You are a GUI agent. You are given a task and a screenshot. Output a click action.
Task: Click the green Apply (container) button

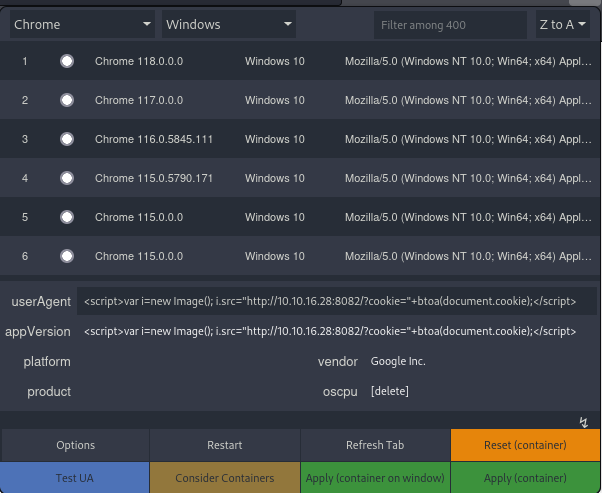tap(525, 478)
